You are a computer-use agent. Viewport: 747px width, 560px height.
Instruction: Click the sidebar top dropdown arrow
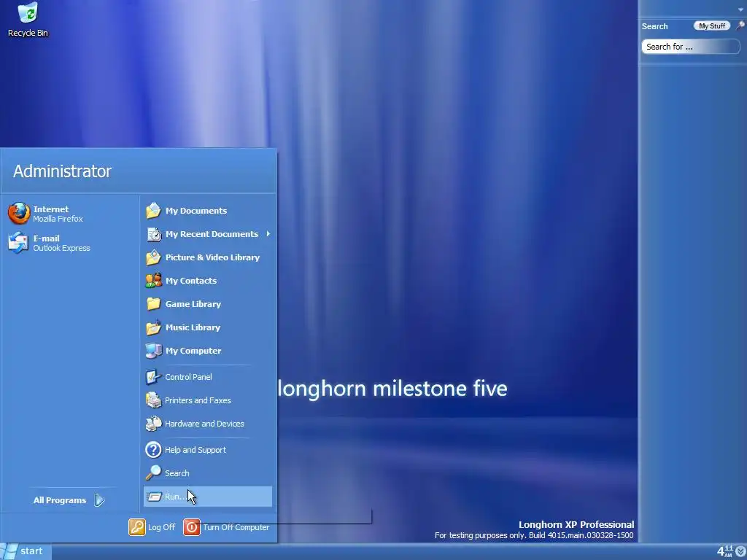(x=741, y=10)
